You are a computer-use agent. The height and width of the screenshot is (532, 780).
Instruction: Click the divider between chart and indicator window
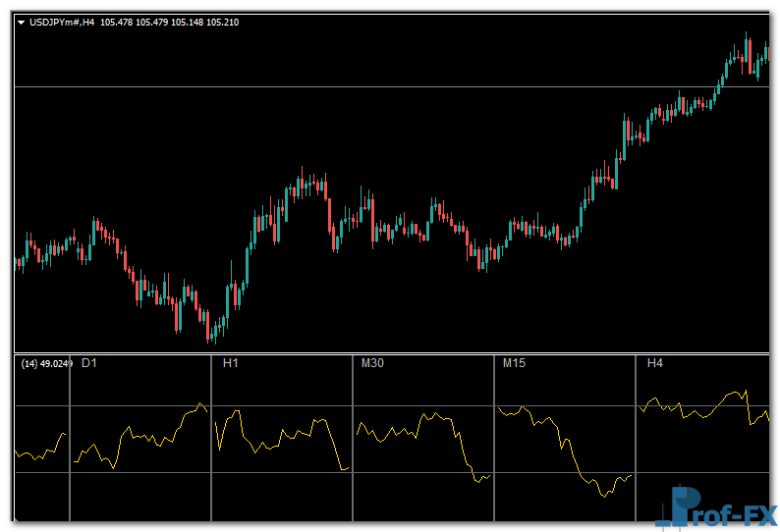(x=391, y=352)
